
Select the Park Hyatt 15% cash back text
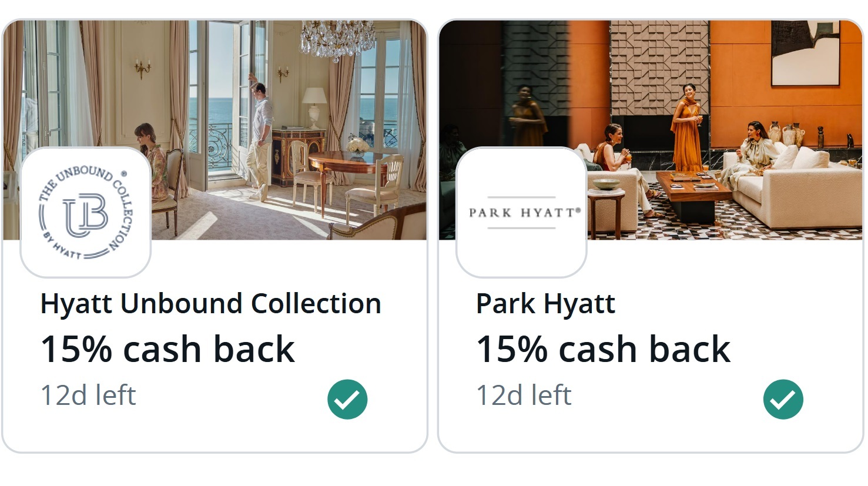coord(603,349)
